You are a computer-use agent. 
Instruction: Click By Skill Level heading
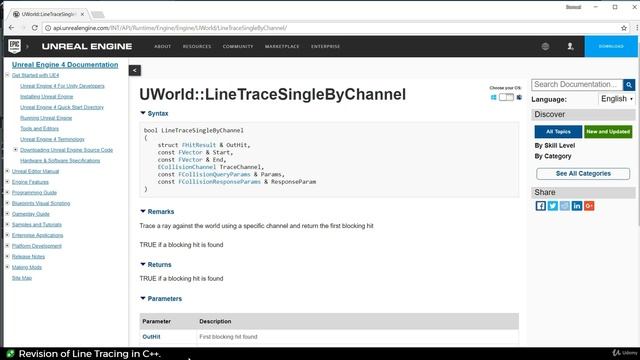pyautogui.click(x=555, y=145)
